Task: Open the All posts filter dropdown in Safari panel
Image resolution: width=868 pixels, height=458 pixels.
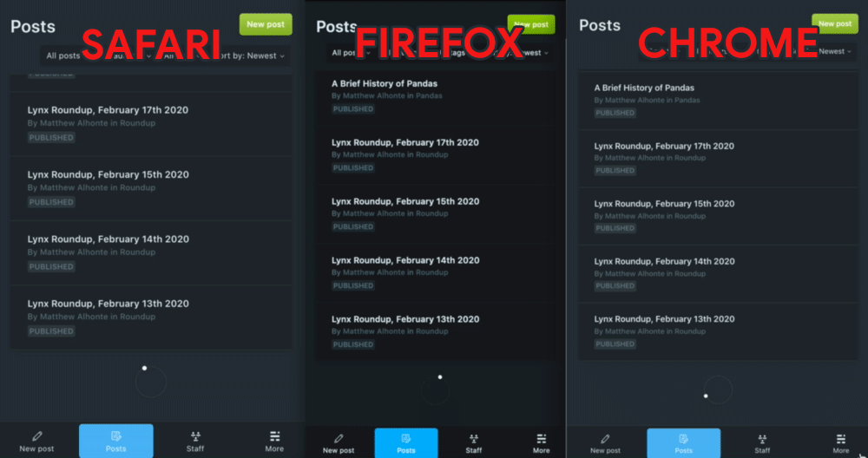Action: pyautogui.click(x=64, y=56)
